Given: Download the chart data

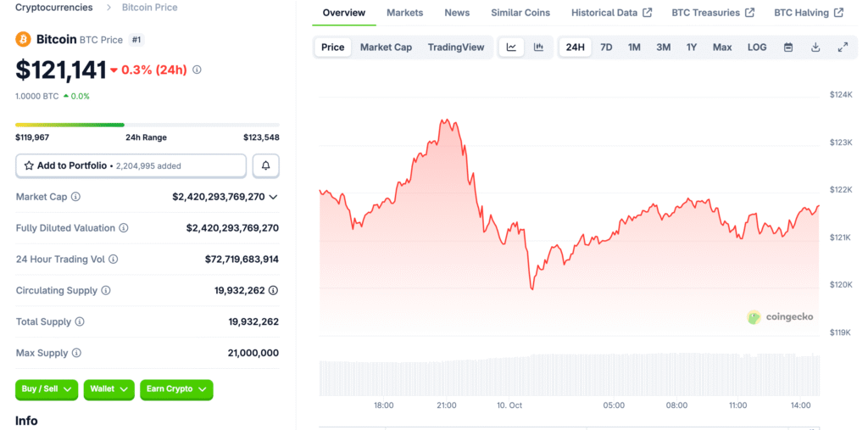Looking at the screenshot, I should point(815,47).
